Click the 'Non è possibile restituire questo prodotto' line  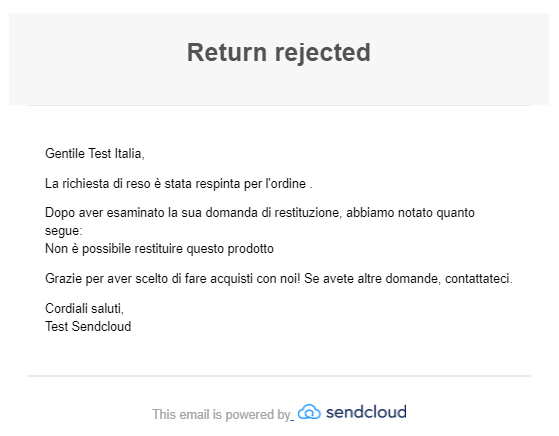[159, 248]
